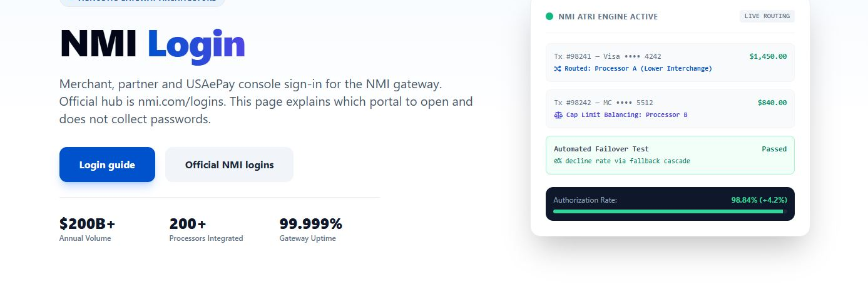Click the 98.84% (+4.2%) rate value
The height and width of the screenshot is (289, 868).
759,200
